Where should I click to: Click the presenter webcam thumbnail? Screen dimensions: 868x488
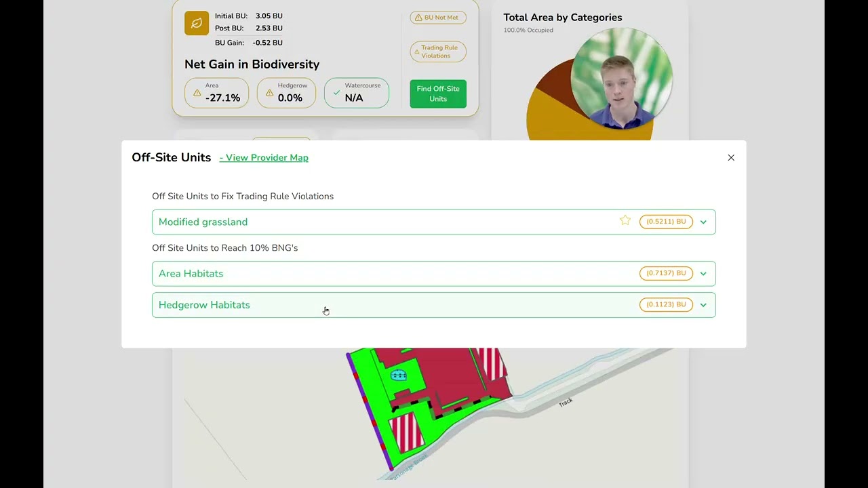click(x=621, y=78)
